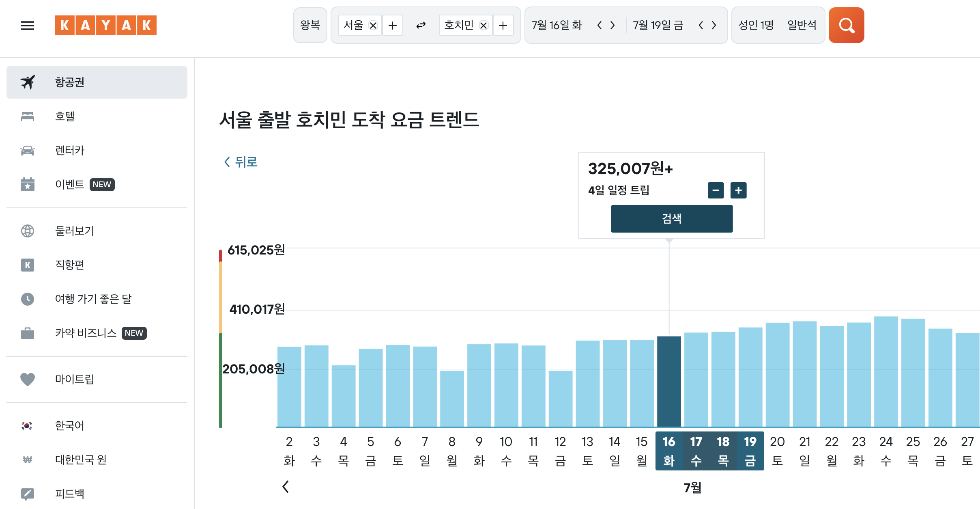980x509 pixels.
Task: Swap origin and destination arrows icon
Action: [x=421, y=26]
